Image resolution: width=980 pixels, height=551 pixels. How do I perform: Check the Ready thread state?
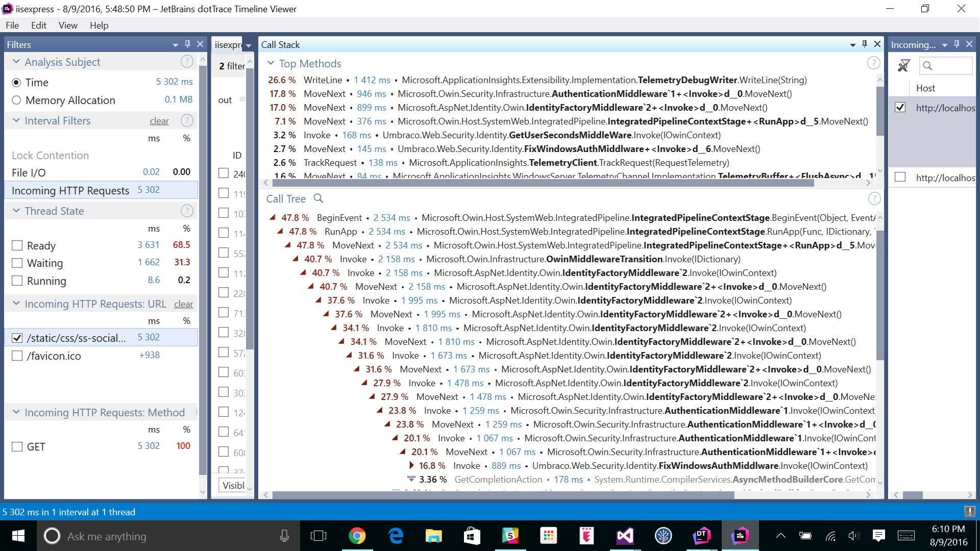tap(17, 245)
